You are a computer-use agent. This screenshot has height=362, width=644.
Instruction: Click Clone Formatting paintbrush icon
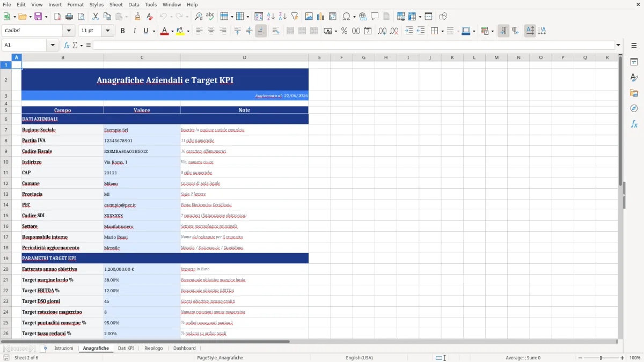point(138,17)
